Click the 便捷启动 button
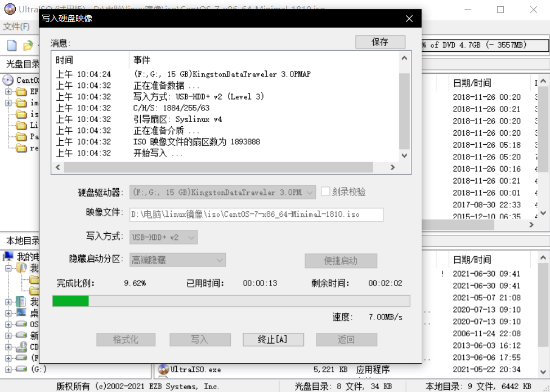The image size is (550, 392). (341, 261)
